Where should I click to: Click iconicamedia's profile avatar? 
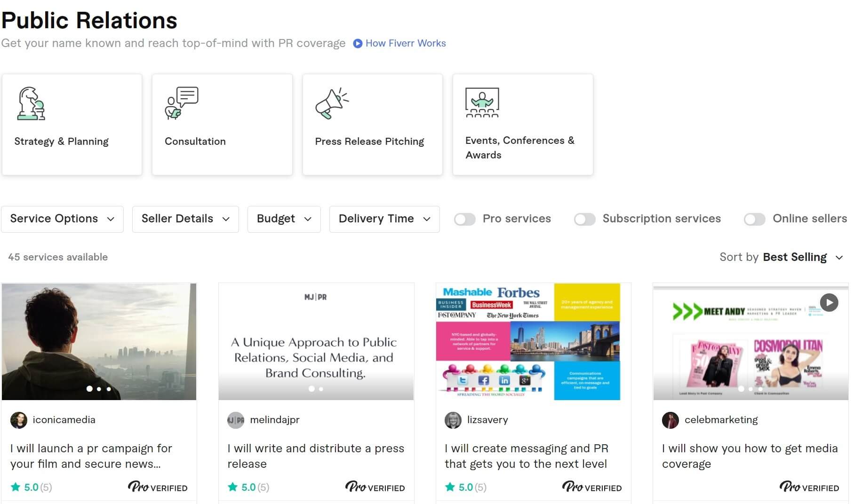tap(19, 420)
